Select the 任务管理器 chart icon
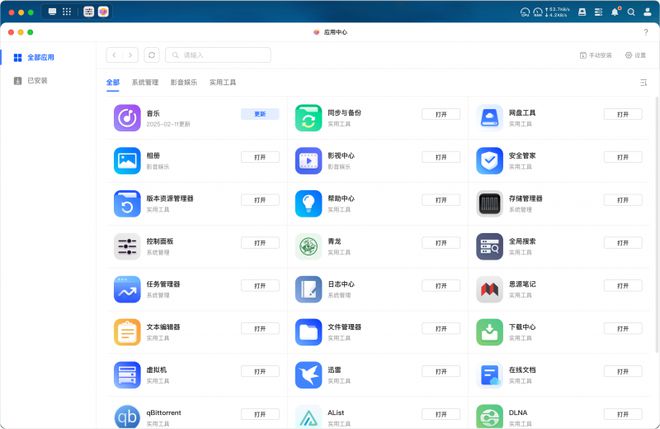The height and width of the screenshot is (429, 660). click(x=127, y=290)
